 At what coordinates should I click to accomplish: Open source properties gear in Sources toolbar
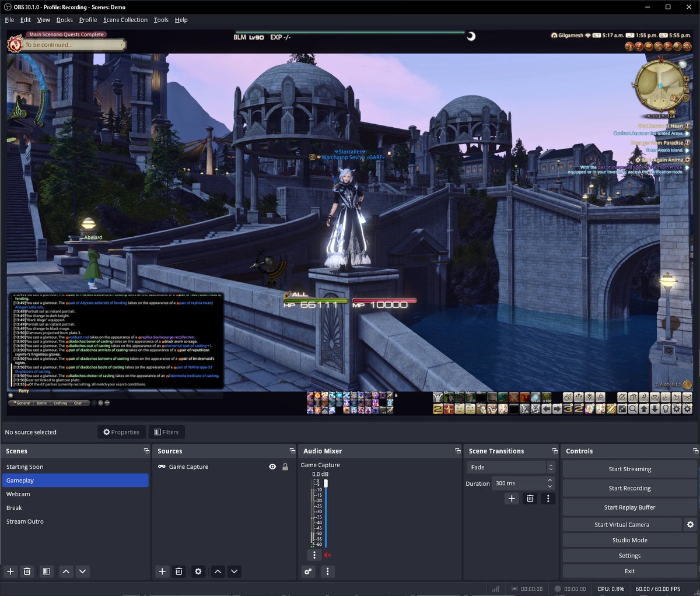[198, 572]
